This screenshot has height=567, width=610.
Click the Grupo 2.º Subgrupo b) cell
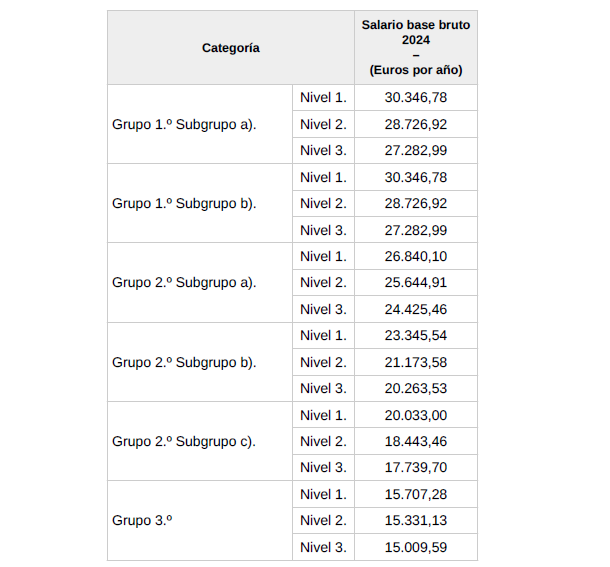click(x=185, y=362)
